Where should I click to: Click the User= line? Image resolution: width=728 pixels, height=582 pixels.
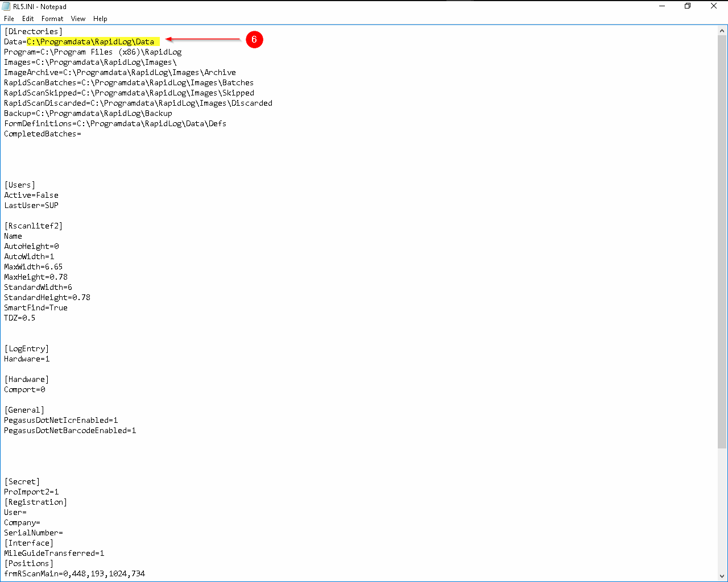15,512
